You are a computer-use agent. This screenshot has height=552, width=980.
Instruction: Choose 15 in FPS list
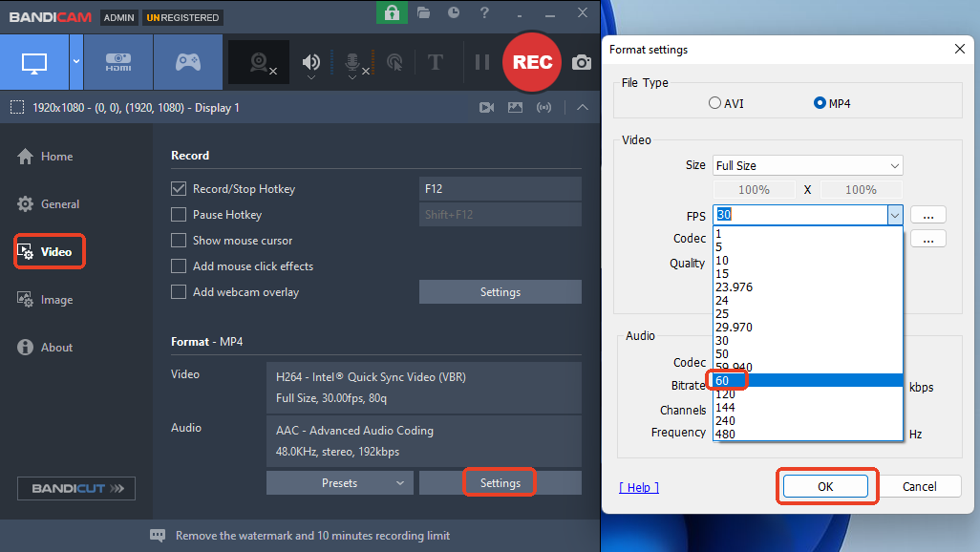[x=807, y=274]
